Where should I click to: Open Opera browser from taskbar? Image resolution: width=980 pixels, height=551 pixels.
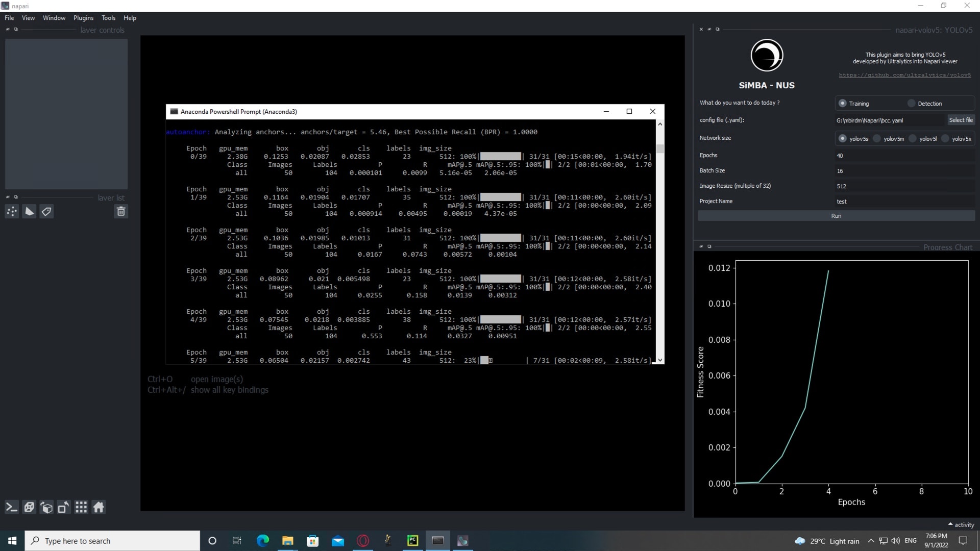[x=363, y=541]
